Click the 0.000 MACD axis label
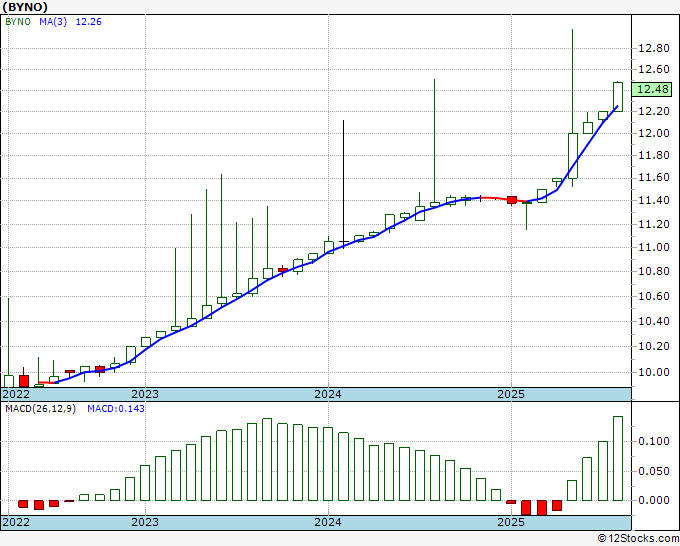 (x=654, y=500)
